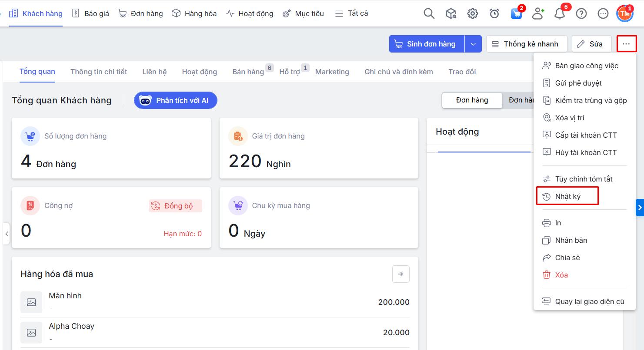Open the help question mark icon
This screenshot has width=644, height=350.
[581, 13]
